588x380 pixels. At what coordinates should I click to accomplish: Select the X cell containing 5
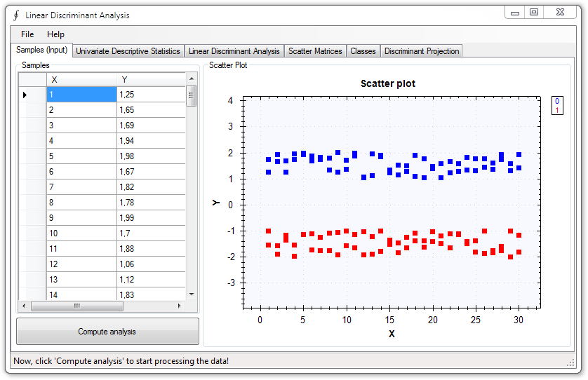(x=82, y=156)
